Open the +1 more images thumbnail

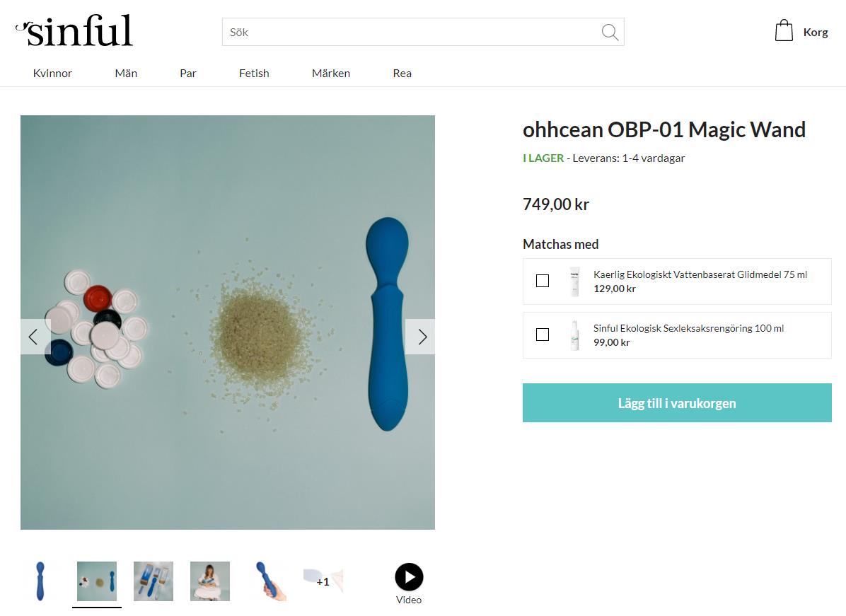pos(323,581)
